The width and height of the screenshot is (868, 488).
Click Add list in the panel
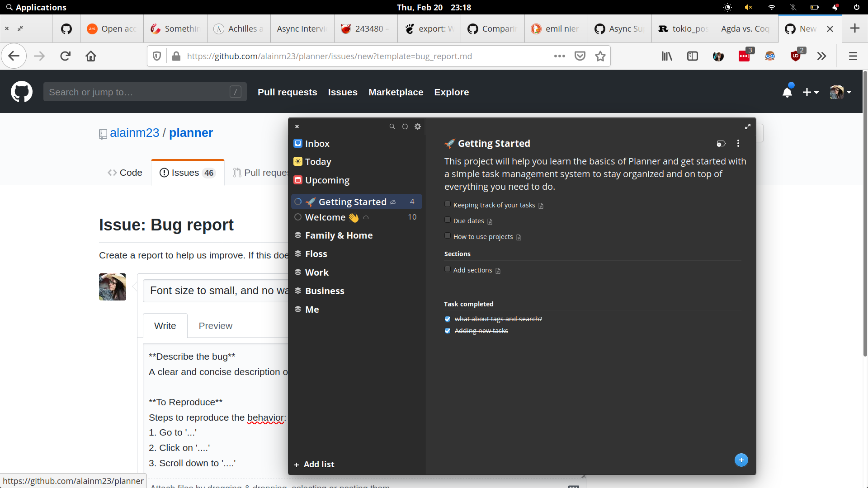(x=314, y=464)
